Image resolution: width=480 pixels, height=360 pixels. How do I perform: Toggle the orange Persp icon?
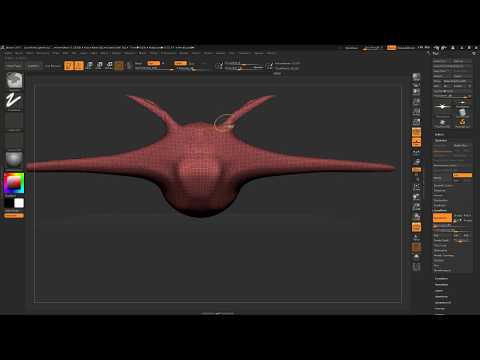coord(416,132)
